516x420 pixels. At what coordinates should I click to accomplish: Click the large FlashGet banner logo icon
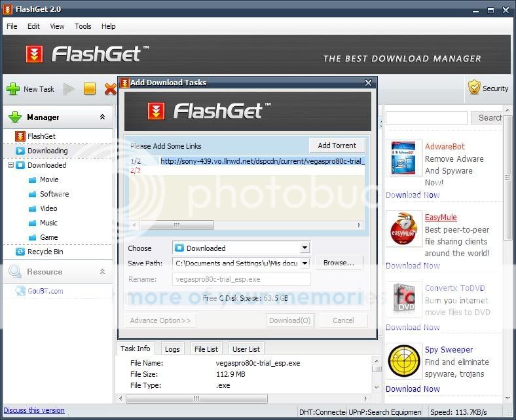pos(34,54)
